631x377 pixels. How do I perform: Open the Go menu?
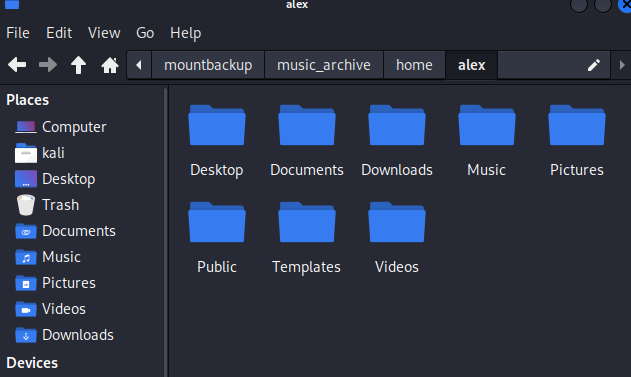[x=145, y=33]
